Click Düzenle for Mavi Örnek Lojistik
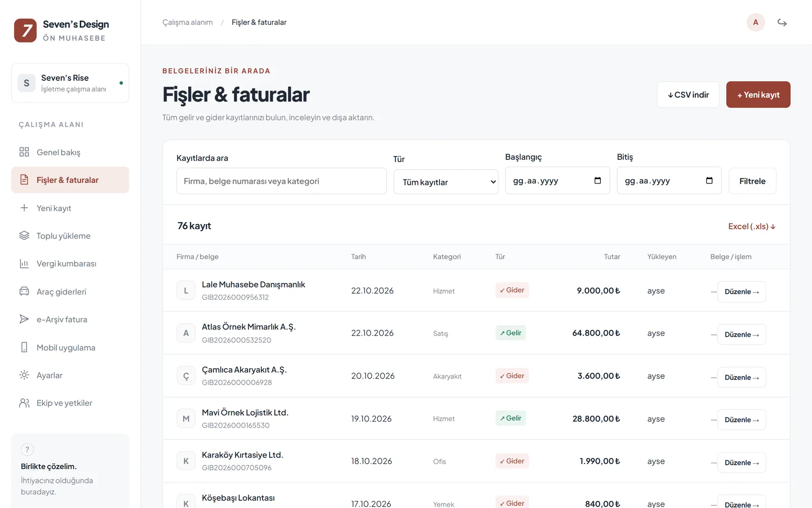This screenshot has height=508, width=812. (741, 420)
